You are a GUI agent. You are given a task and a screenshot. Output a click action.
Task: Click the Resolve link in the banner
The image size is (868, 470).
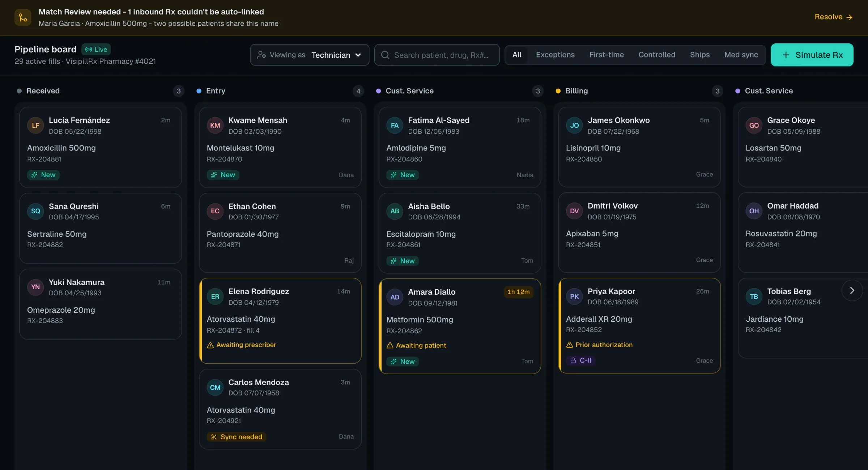[x=834, y=17]
